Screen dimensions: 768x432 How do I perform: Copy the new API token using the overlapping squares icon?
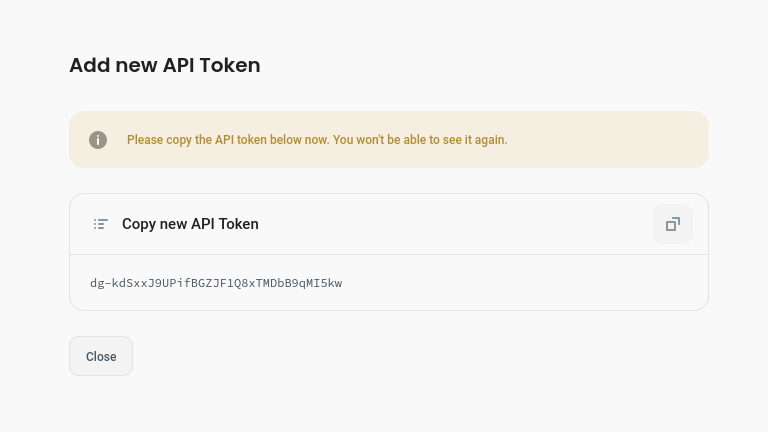(672, 224)
